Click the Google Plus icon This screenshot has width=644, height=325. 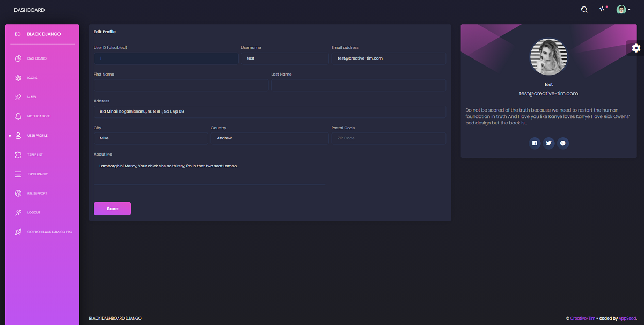click(x=563, y=143)
